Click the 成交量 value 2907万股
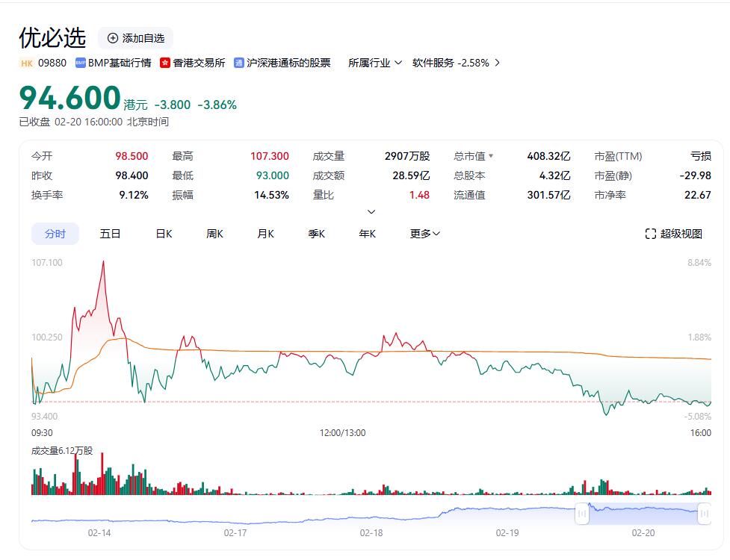The image size is (730, 560). [x=407, y=156]
